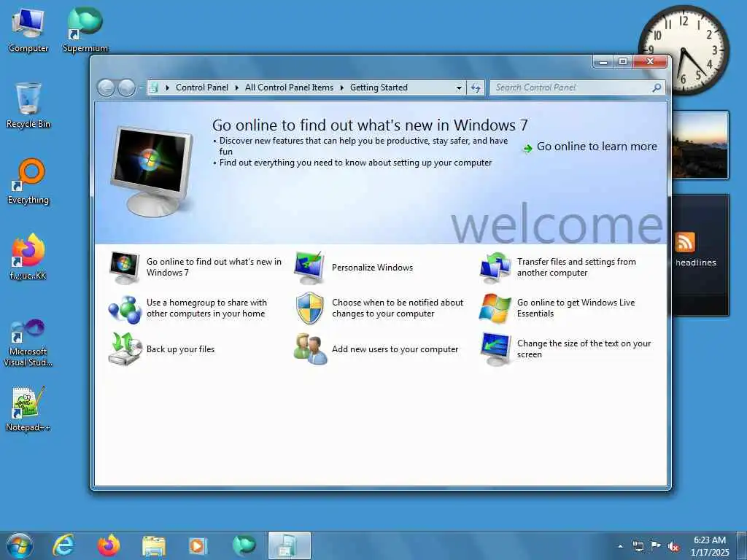Viewport: 747px width, 560px height.
Task: Open the recent pages dropdown next to Forward
Action: pos(141,87)
